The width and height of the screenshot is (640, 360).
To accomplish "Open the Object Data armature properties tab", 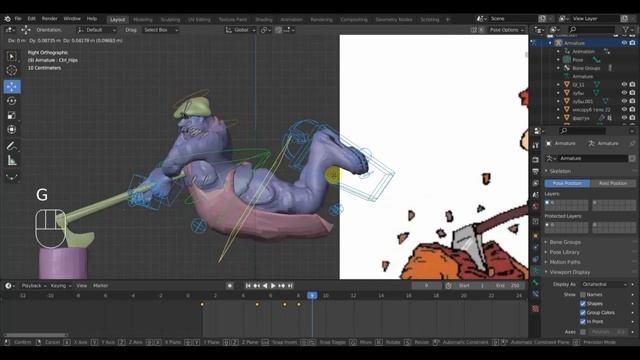I will tap(536, 271).
